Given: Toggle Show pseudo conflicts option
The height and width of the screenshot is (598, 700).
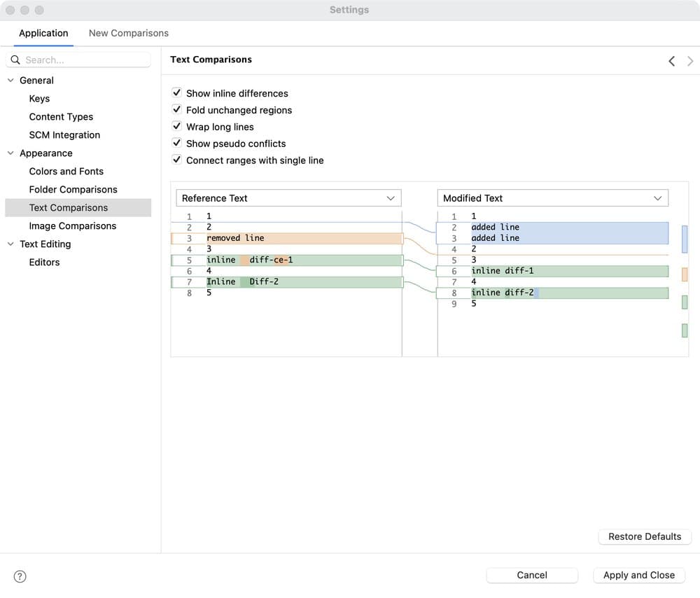Looking at the screenshot, I should coord(177,143).
